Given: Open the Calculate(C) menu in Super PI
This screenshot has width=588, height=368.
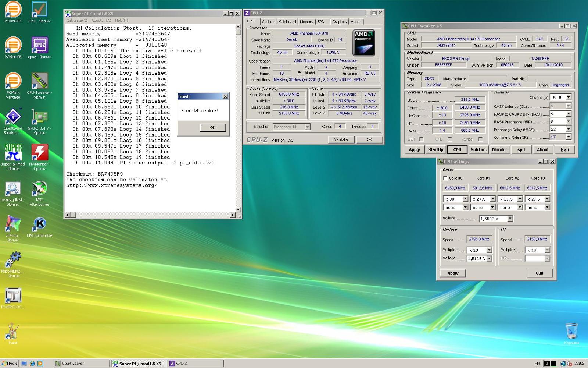Looking at the screenshot, I should [x=77, y=21].
